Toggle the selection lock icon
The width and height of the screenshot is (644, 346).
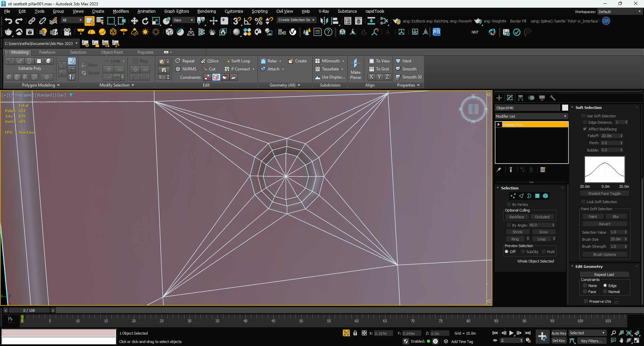click(x=355, y=333)
